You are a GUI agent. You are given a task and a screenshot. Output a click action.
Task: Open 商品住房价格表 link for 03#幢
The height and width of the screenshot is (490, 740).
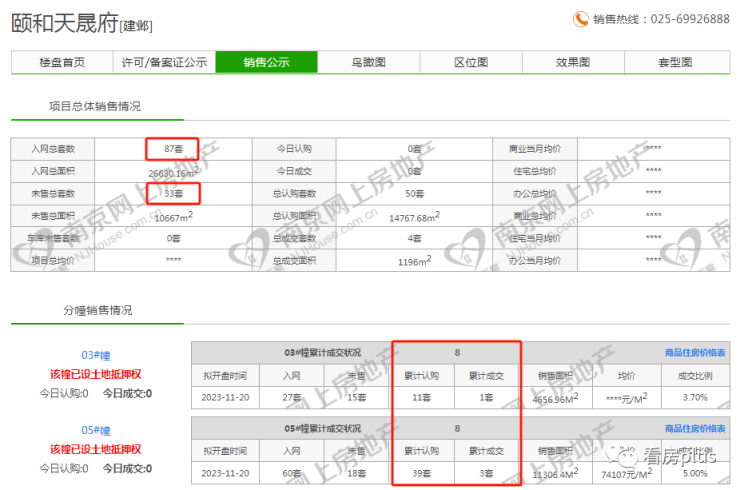[x=695, y=353]
